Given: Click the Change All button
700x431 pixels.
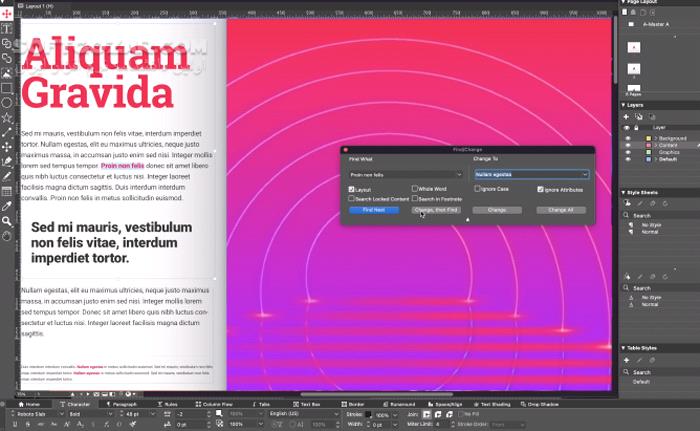Looking at the screenshot, I should (x=561, y=210).
